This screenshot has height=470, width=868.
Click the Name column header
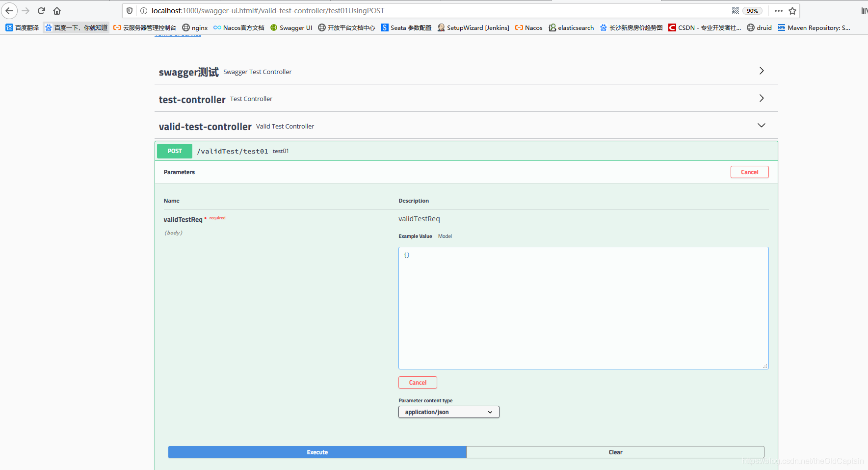point(171,201)
